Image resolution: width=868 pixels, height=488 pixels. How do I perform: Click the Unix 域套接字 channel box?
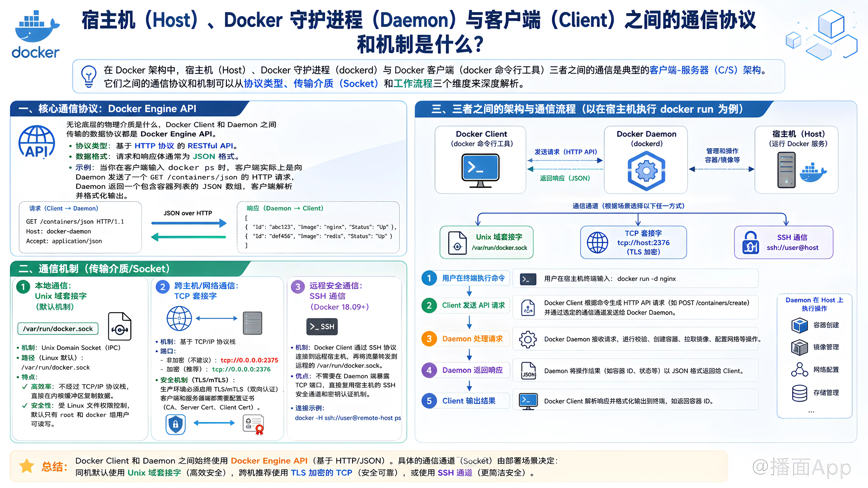tap(486, 242)
